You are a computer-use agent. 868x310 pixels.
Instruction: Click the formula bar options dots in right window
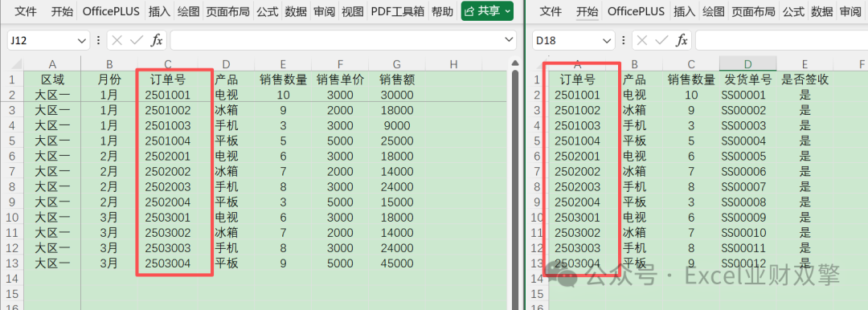624,40
